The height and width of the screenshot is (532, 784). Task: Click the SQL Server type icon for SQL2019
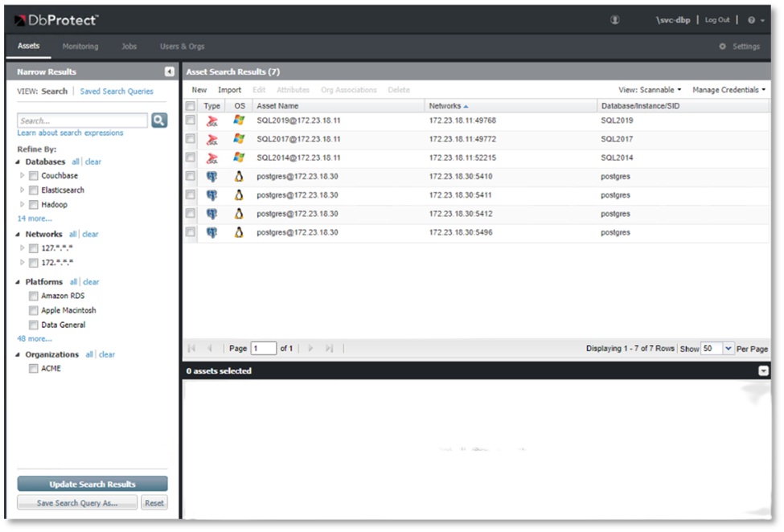(x=212, y=121)
